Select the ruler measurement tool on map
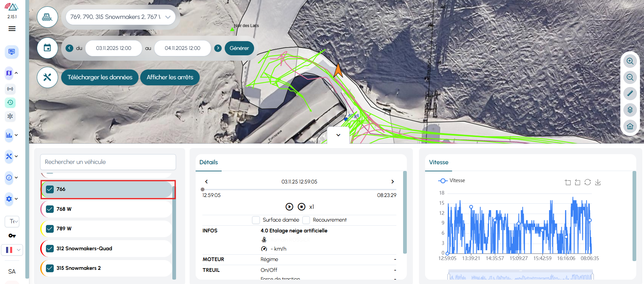This screenshot has height=284, width=644. coord(630,94)
